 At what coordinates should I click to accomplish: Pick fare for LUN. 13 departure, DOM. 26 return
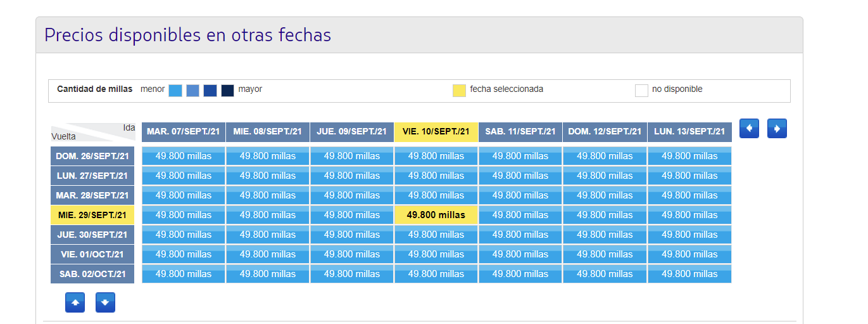(x=689, y=156)
